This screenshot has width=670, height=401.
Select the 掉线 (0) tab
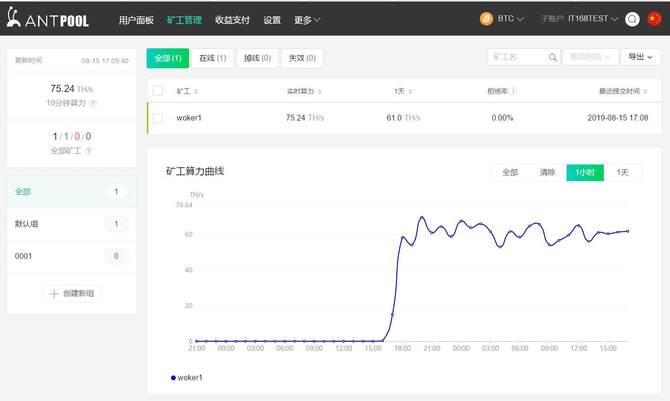pyautogui.click(x=257, y=58)
